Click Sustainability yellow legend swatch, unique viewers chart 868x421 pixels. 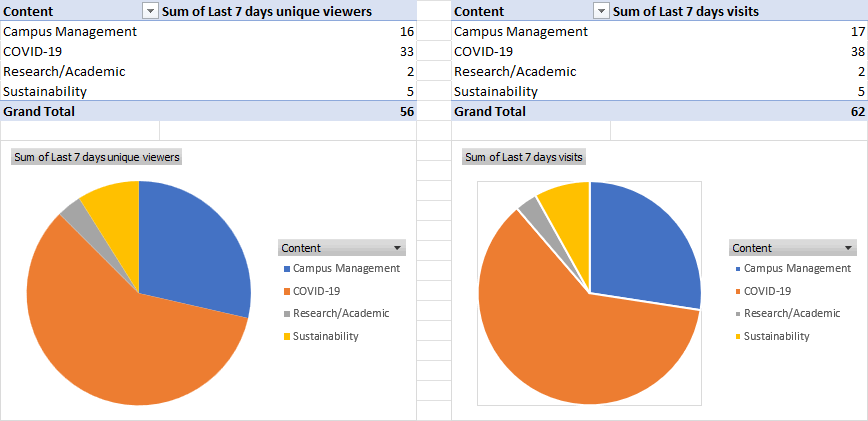[286, 336]
